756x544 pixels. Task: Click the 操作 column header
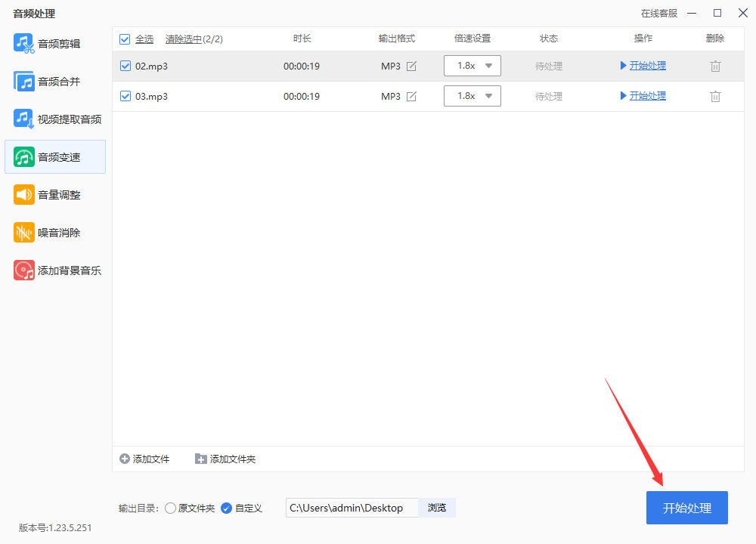click(643, 39)
